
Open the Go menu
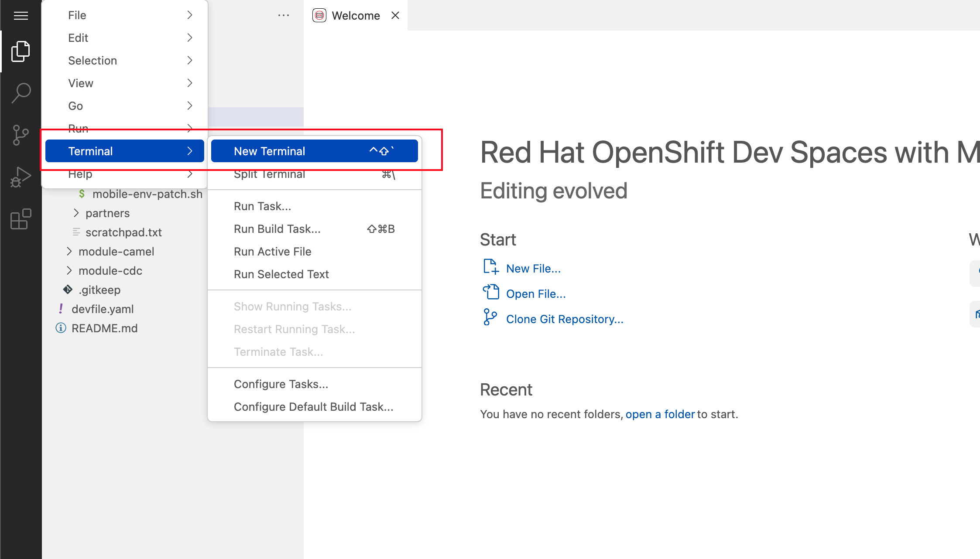pos(125,106)
